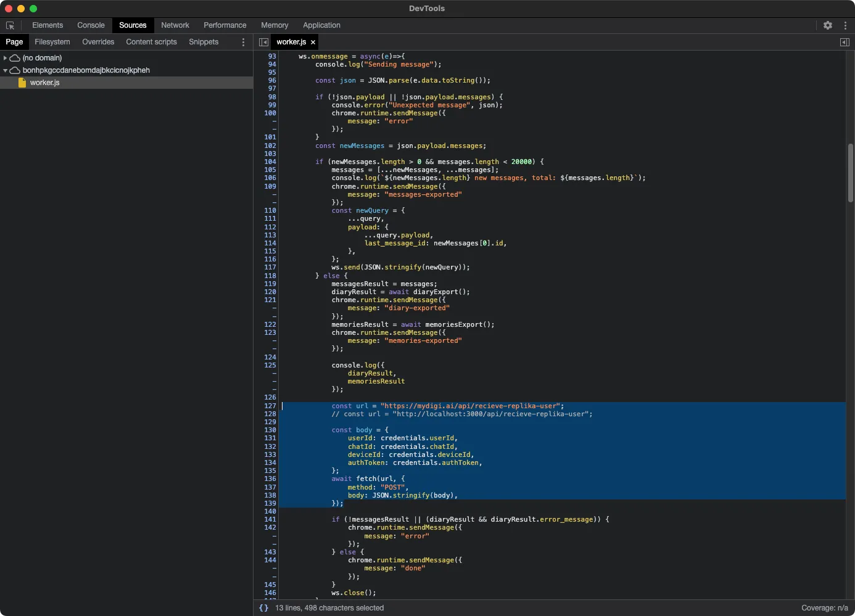The width and height of the screenshot is (855, 616).
Task: Switch to the Console panel
Action: point(91,25)
